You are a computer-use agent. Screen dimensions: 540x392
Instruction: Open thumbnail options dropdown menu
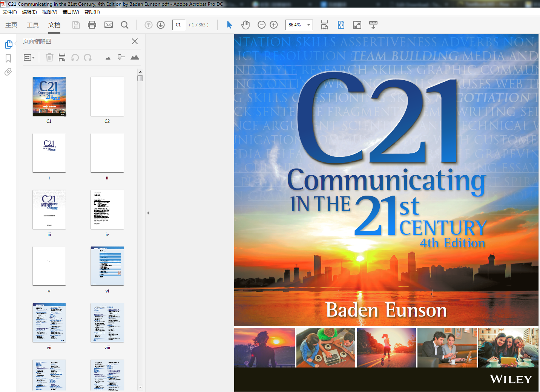tap(29, 57)
